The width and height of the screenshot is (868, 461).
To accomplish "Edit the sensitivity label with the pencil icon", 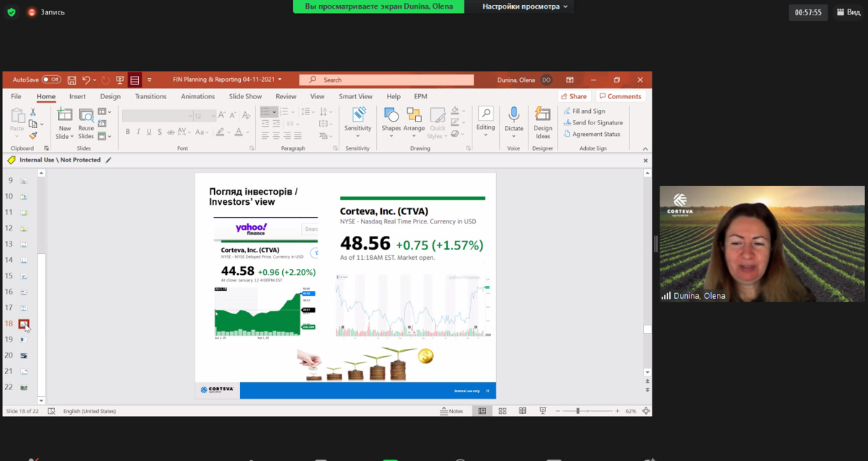I will click(109, 160).
